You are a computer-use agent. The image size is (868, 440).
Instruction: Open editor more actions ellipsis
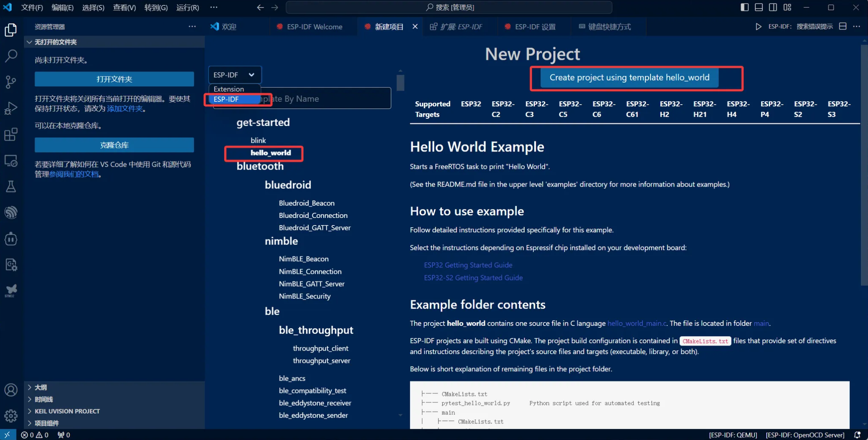857,26
